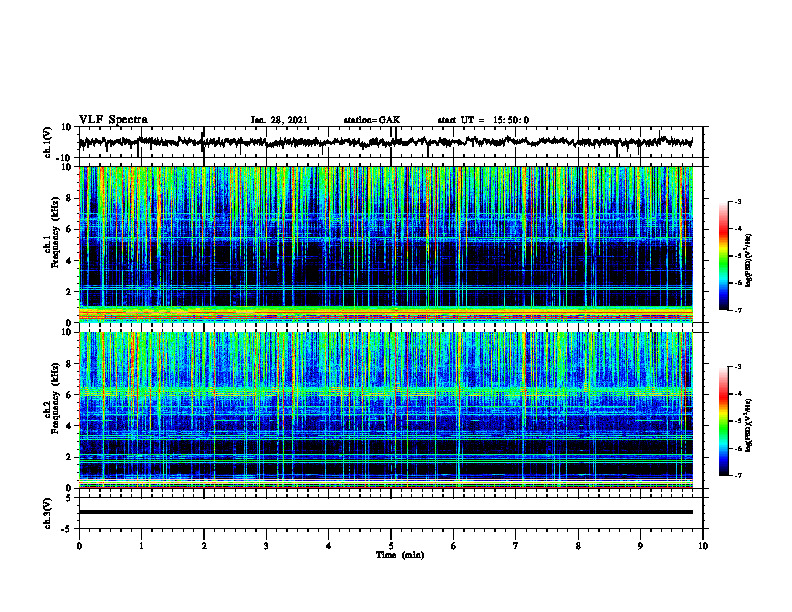Click the time axis tick labeled 9

tap(640, 546)
